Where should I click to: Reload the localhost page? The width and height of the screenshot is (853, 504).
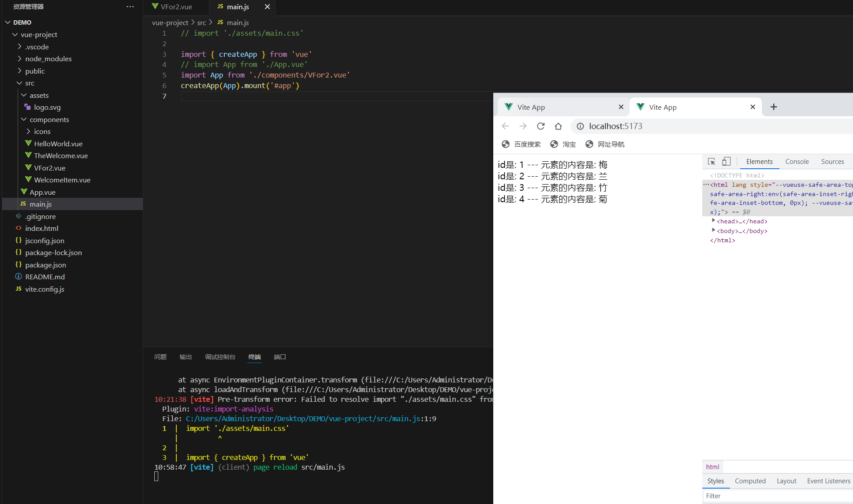[x=540, y=126]
